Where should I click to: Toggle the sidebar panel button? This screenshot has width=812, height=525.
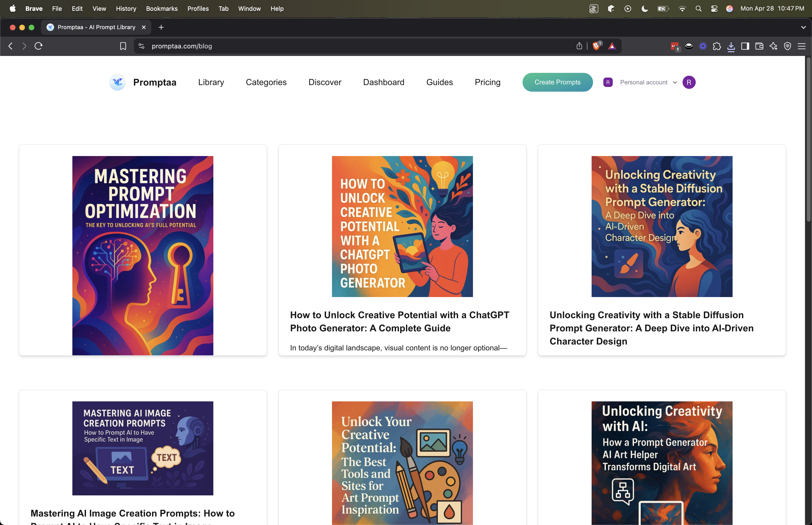pyautogui.click(x=745, y=46)
